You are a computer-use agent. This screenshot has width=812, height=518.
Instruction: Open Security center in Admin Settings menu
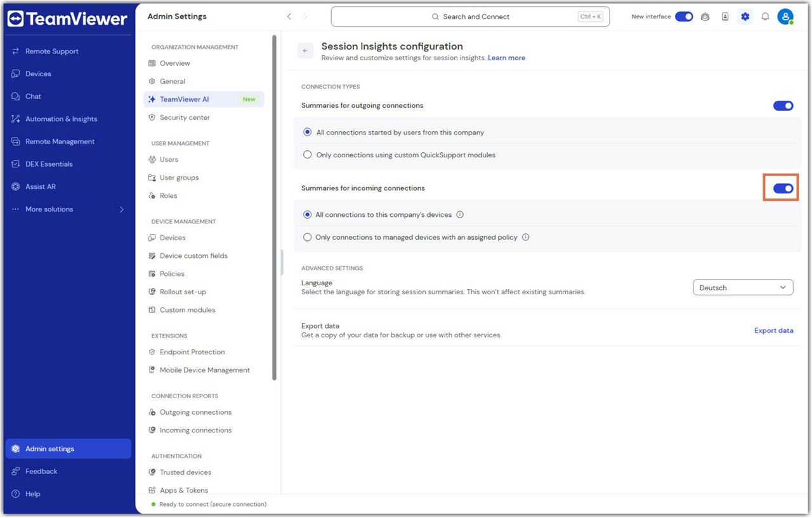point(185,117)
